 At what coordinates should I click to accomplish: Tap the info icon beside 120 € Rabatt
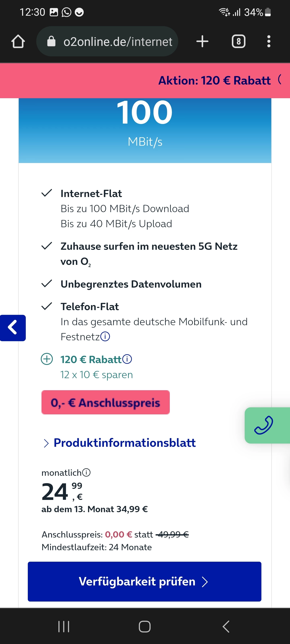(127, 359)
